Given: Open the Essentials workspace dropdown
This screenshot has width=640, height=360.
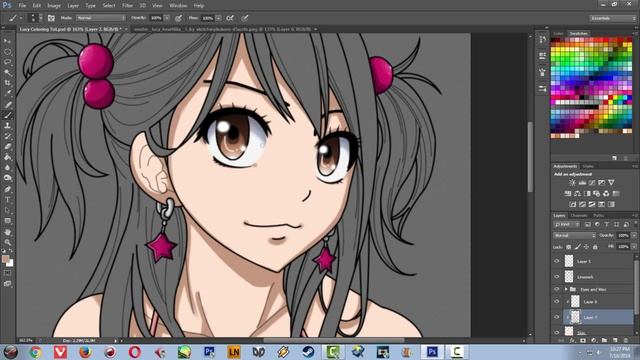Looking at the screenshot, I should pyautogui.click(x=612, y=18).
